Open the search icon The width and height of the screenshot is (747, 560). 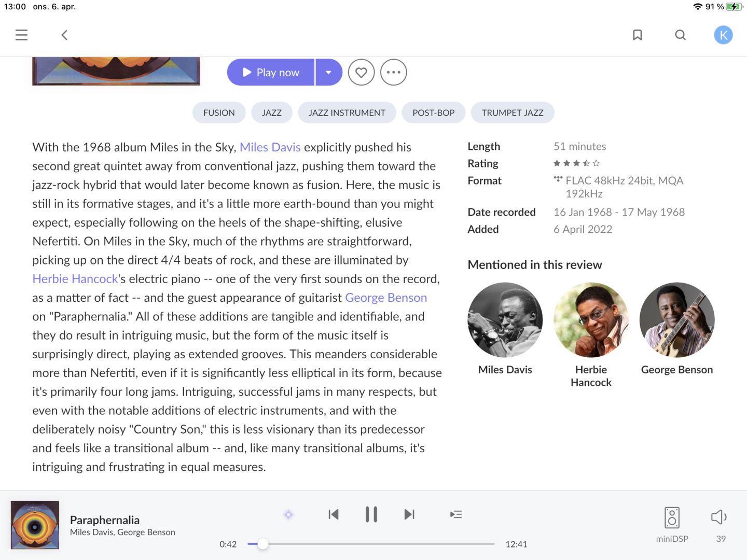pos(681,35)
